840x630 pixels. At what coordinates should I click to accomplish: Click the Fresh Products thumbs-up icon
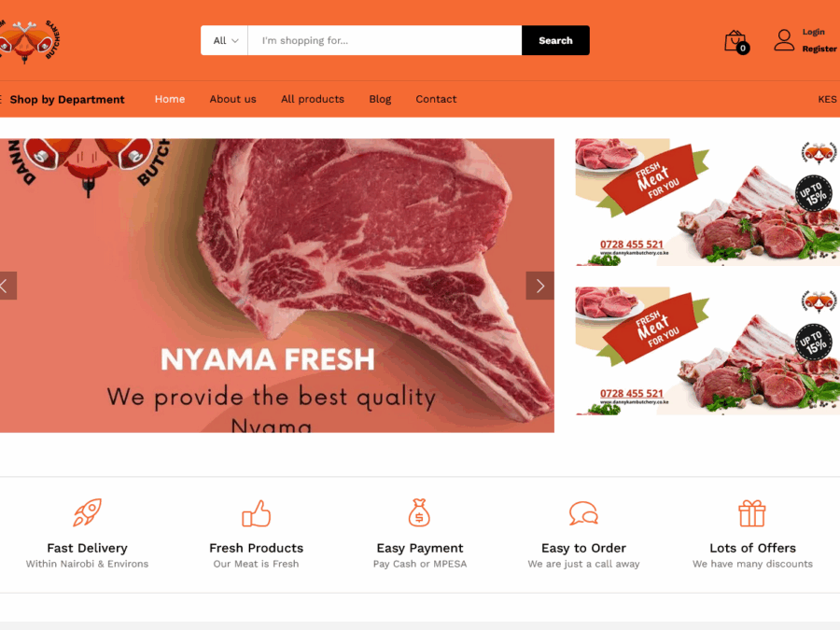[256, 513]
